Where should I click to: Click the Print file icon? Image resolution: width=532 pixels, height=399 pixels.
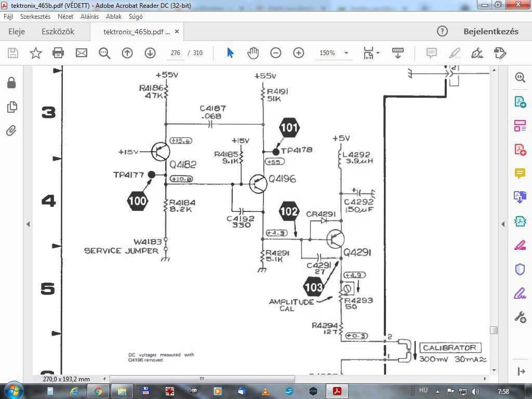[58, 53]
